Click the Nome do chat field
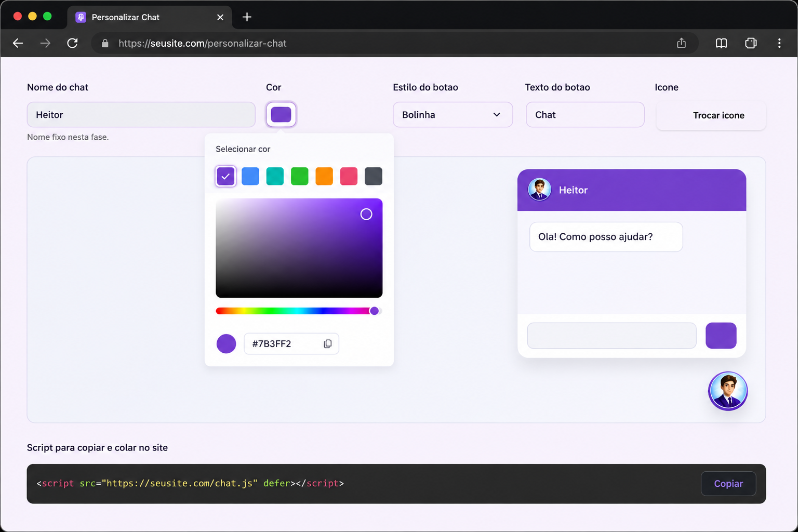 [141, 115]
